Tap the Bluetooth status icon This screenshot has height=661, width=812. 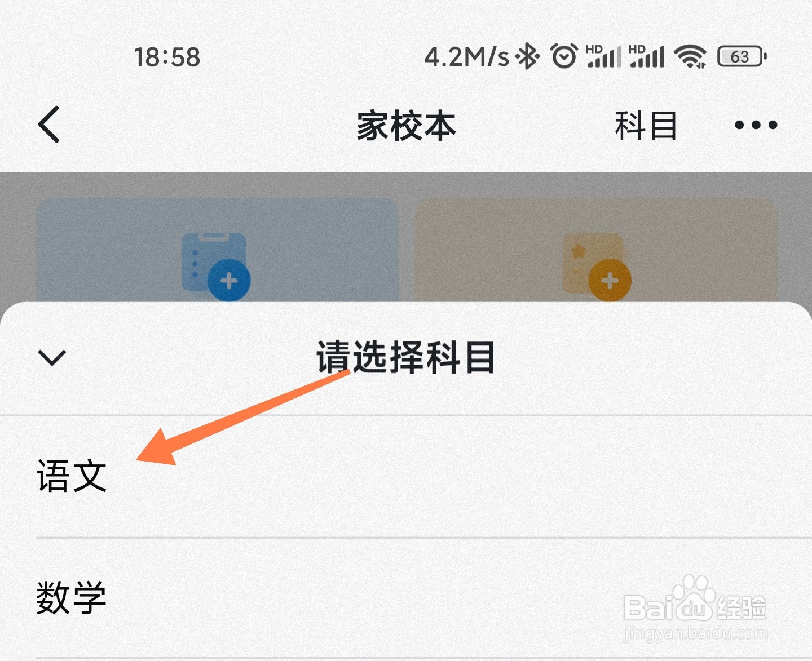(528, 56)
